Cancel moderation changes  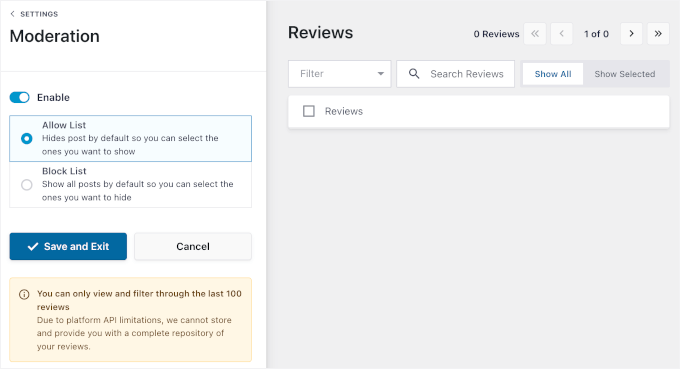click(x=193, y=246)
